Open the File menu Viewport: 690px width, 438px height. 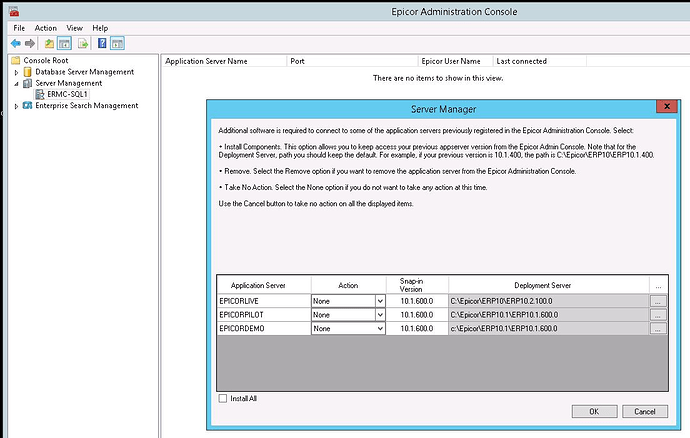click(19, 28)
